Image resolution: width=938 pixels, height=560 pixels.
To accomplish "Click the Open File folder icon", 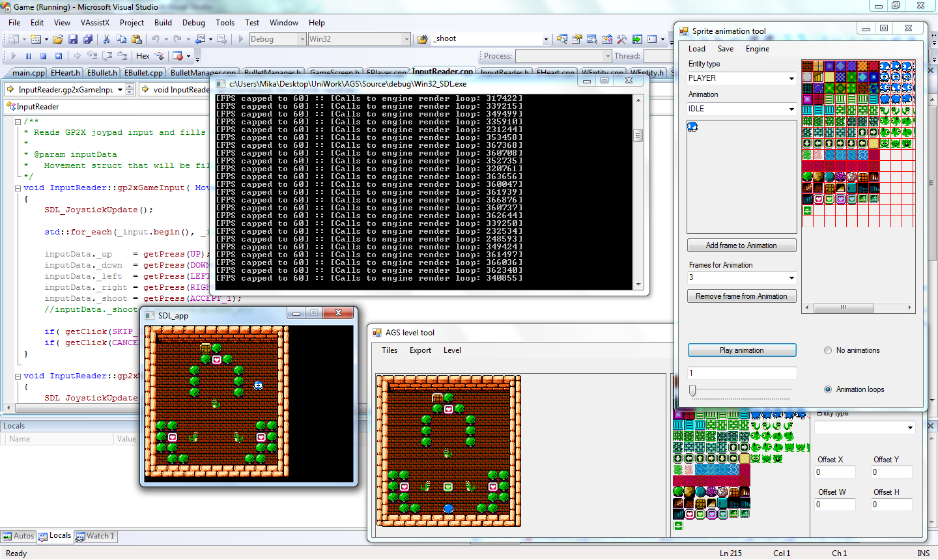I will 58,39.
